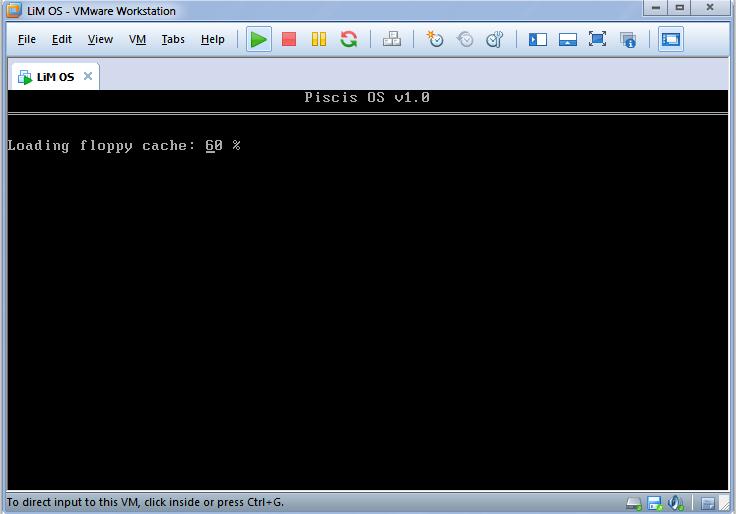Image resolution: width=736 pixels, height=514 pixels.
Task: Open the Help menu
Action: coord(213,39)
